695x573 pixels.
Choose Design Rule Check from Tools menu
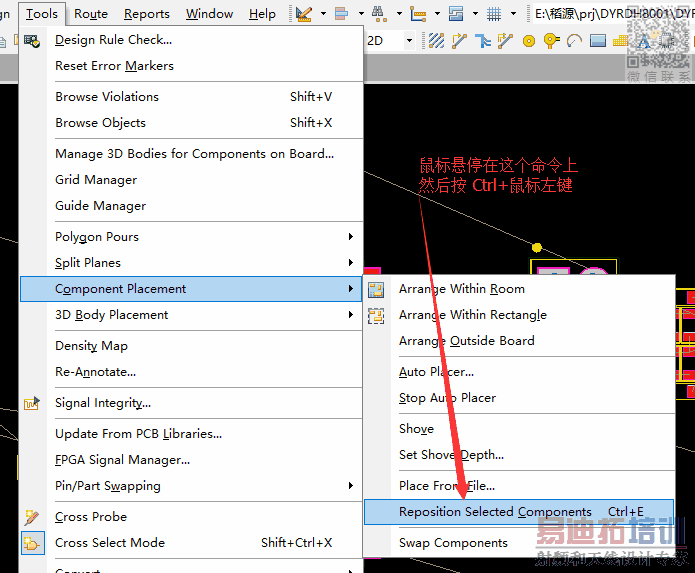[x=191, y=40]
